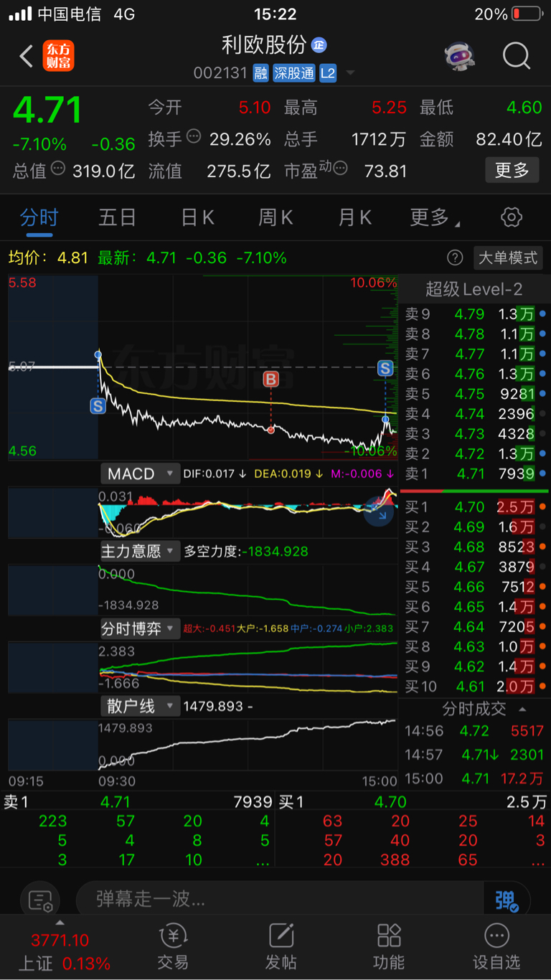This screenshot has height=980, width=551.
Task: Switch to the 日K tab
Action: pos(197,217)
